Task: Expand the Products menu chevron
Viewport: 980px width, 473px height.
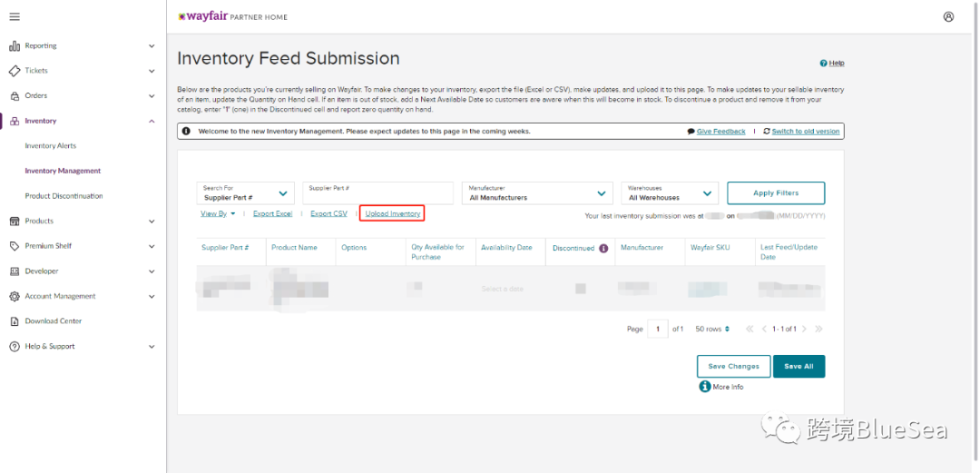Action: (x=152, y=221)
